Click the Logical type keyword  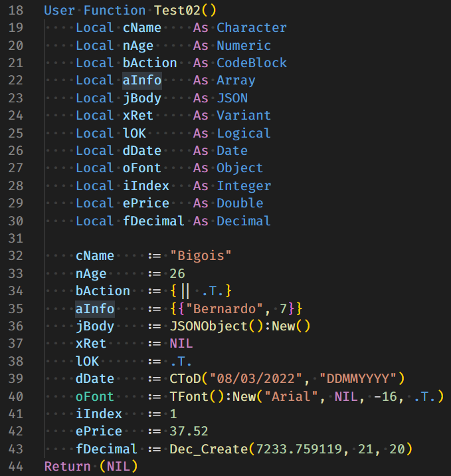point(244,134)
